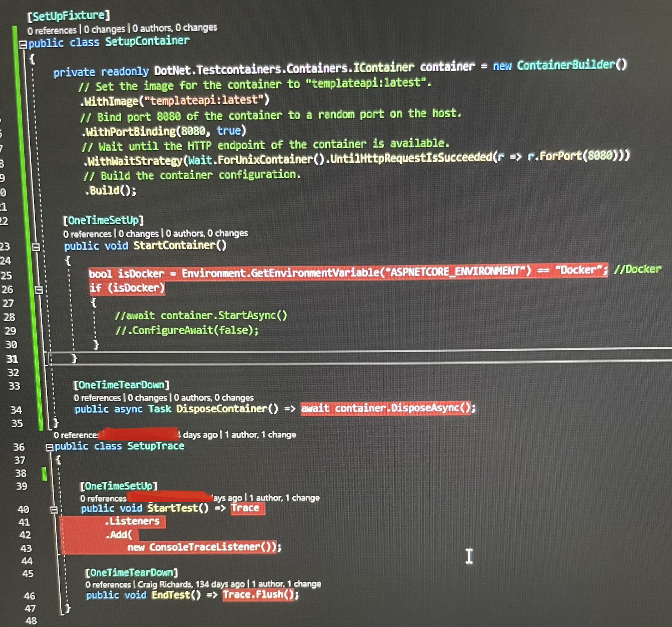Click the [SetUpFixture] attribute text
672x627 pixels.
tap(68, 15)
